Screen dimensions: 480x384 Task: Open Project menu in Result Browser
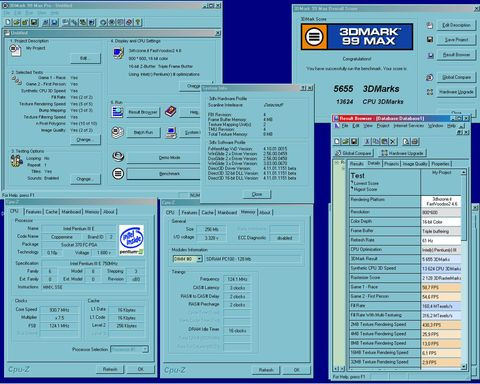coord(383,126)
